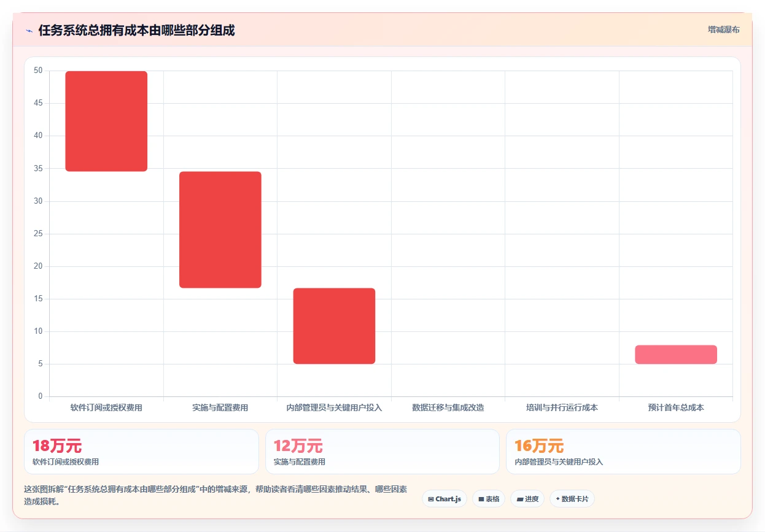Click the 预计首年总成本 axis label
The image size is (765, 532).
pos(676,407)
